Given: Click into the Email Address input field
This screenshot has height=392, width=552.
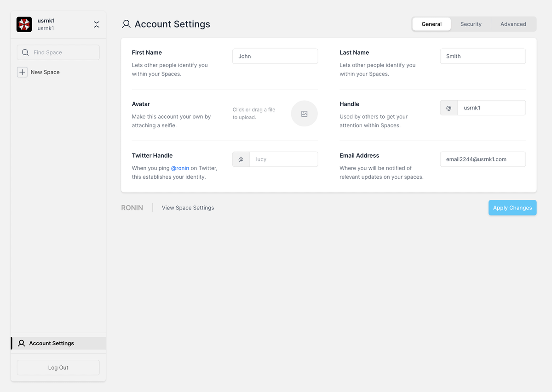Looking at the screenshot, I should coord(483,159).
